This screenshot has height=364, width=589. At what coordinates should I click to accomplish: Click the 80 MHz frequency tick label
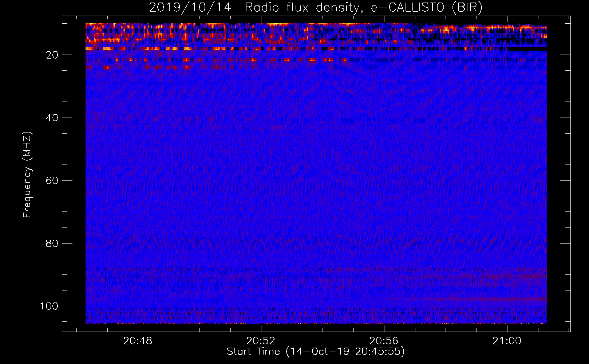[52, 244]
